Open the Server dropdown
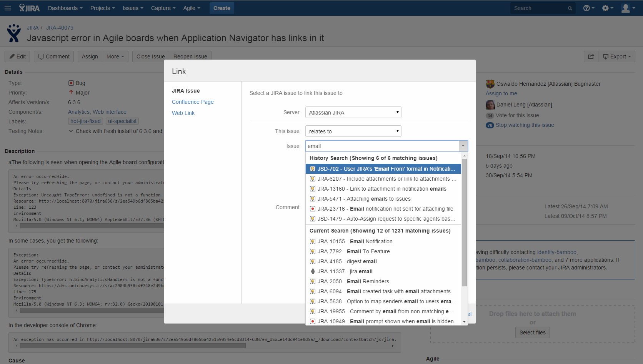643x364 pixels. point(353,112)
